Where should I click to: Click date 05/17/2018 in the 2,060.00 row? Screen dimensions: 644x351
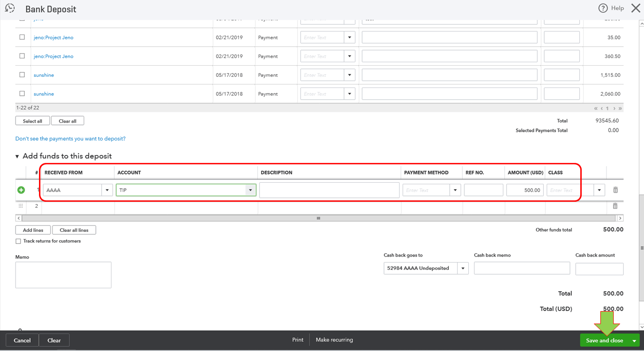[x=229, y=94]
